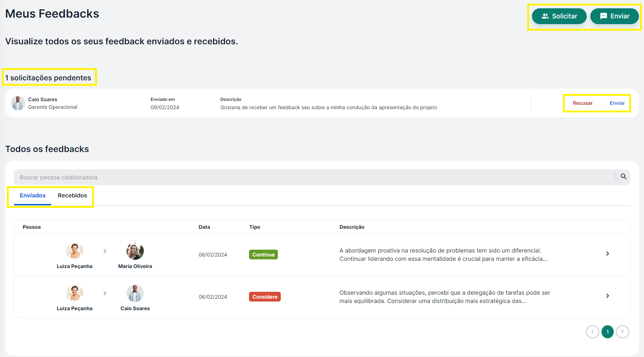Image resolution: width=644 pixels, height=357 pixels.
Task: Click the Pessoa column header
Action: click(x=32, y=227)
